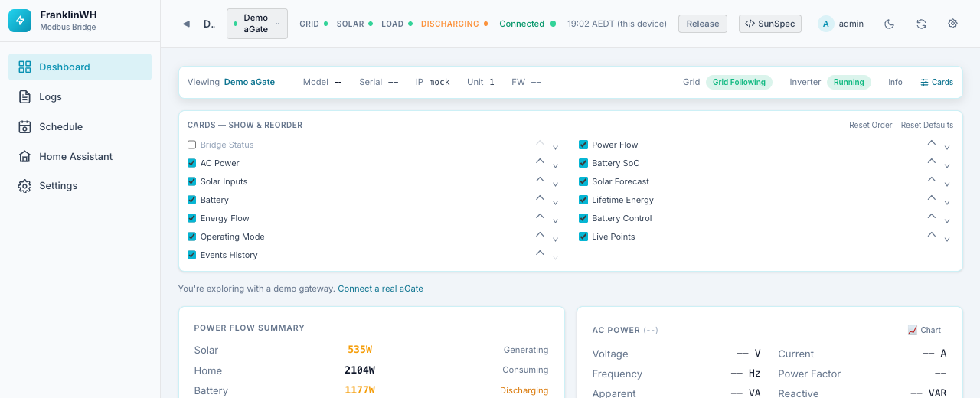Move Battery SoC card up
Image resolution: width=980 pixels, height=398 pixels.
(x=931, y=161)
